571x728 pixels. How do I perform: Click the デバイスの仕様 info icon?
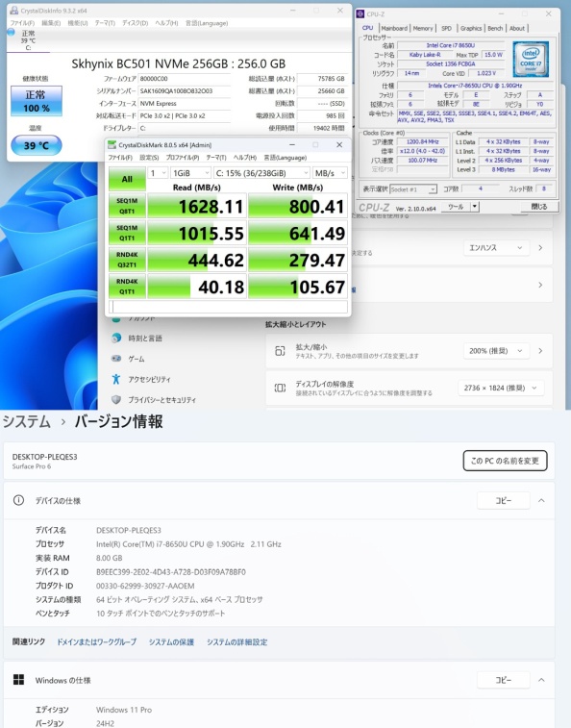click(x=18, y=500)
